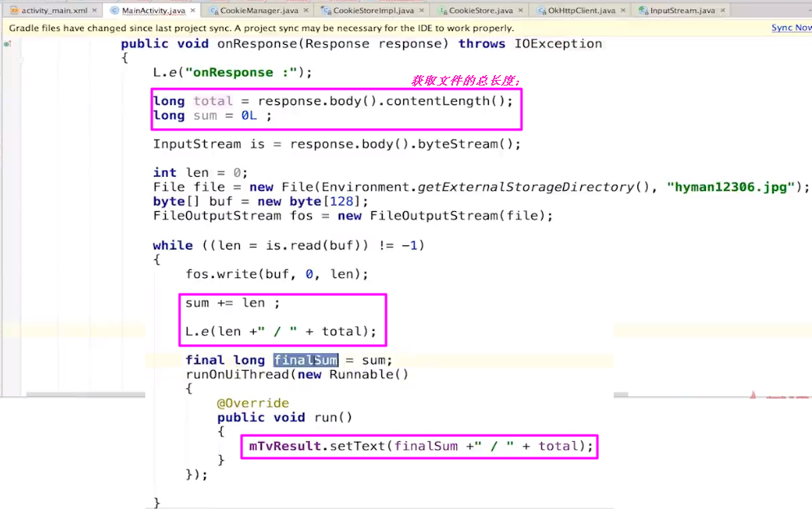The image size is (812, 512).
Task: Open the InputStream.java tab
Action: (682, 11)
